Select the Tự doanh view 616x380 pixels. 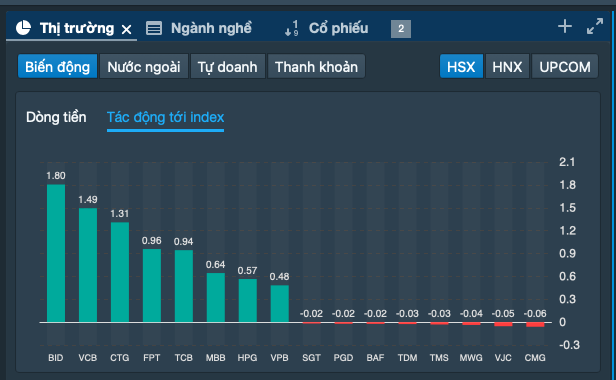227,66
